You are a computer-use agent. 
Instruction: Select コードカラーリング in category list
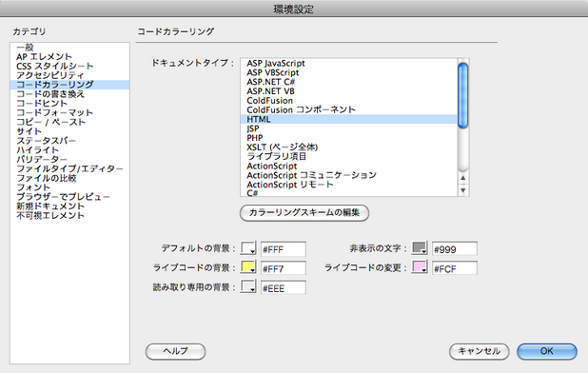pyautogui.click(x=69, y=85)
